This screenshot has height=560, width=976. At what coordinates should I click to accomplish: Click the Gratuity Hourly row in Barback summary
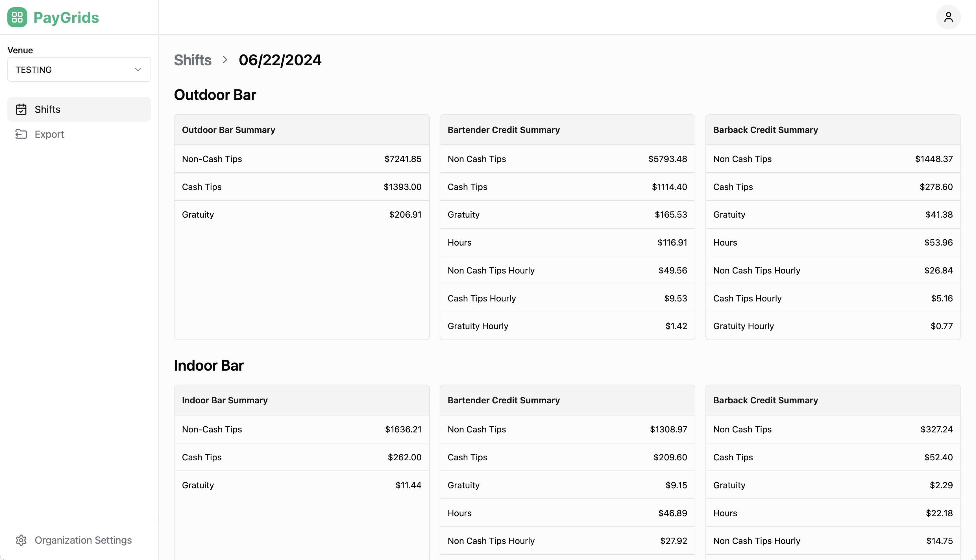pos(833,326)
